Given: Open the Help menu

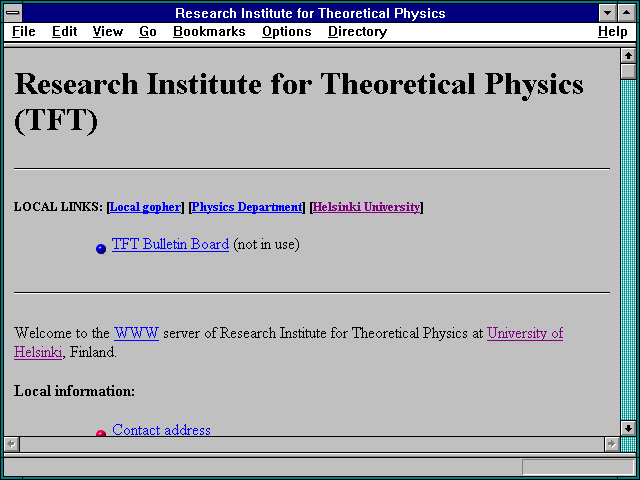Looking at the screenshot, I should click(x=612, y=31).
